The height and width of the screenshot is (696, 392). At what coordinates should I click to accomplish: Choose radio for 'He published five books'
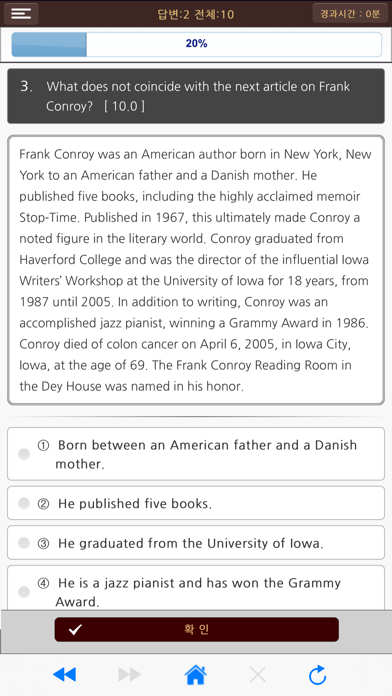[x=24, y=503]
